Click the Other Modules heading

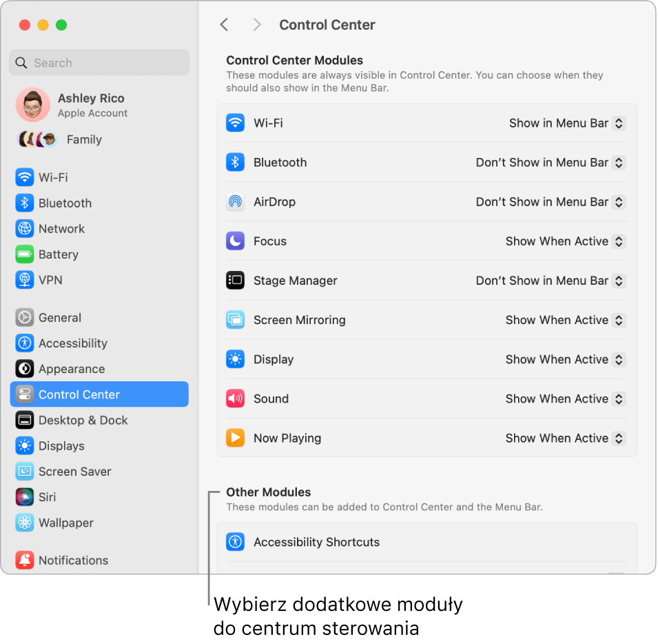(x=269, y=492)
